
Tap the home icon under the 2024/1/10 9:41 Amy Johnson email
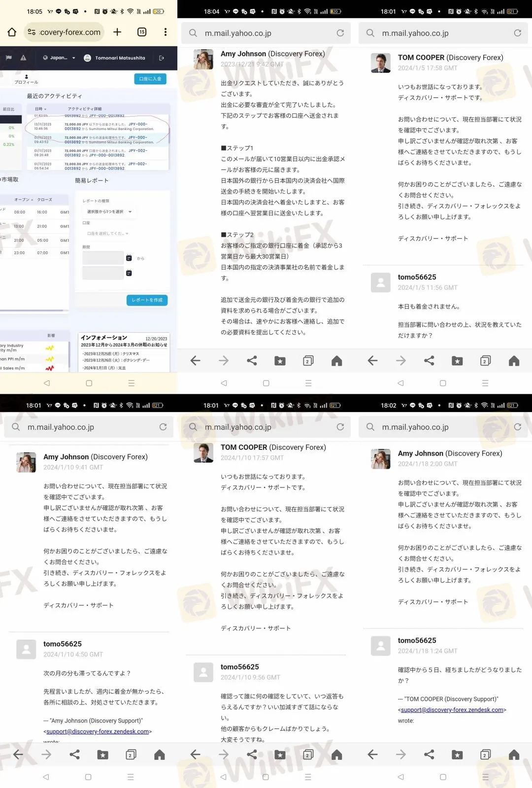pos(160,754)
